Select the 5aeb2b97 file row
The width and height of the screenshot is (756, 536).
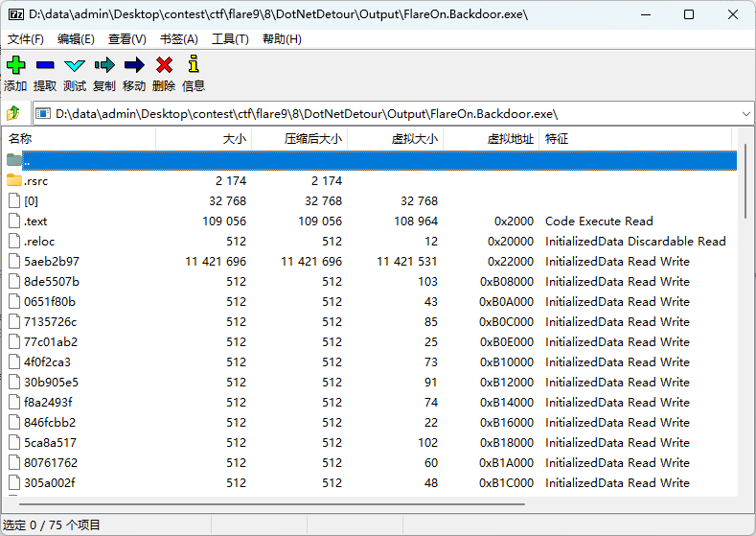[51, 262]
